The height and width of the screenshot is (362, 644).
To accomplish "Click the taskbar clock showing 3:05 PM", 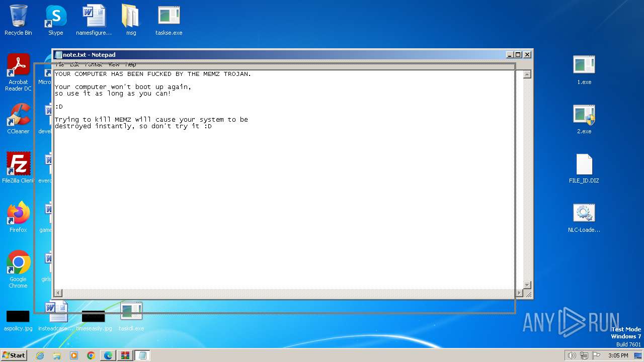I will coord(618,355).
